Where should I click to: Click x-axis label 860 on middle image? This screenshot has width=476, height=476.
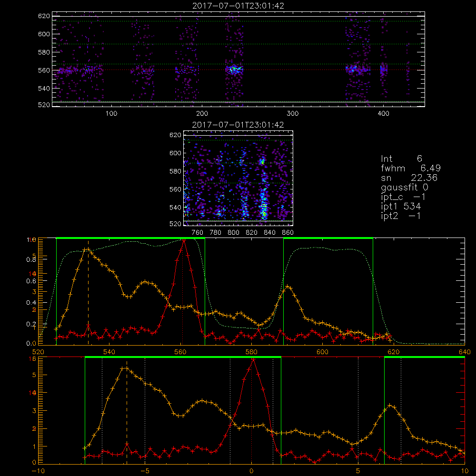[288, 233]
